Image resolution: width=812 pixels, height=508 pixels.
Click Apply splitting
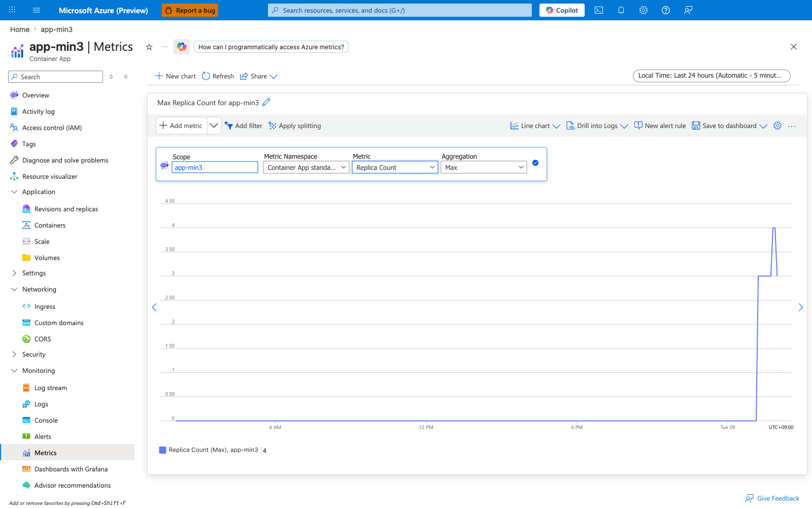pos(295,126)
